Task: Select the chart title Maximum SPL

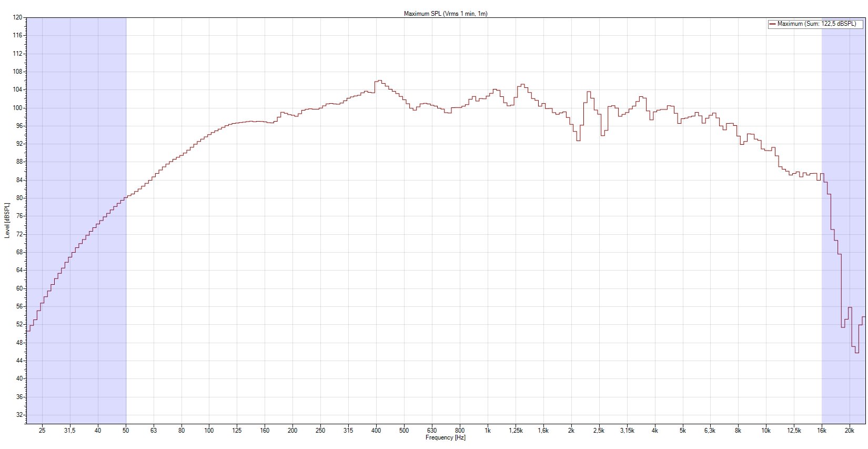Action: point(445,14)
